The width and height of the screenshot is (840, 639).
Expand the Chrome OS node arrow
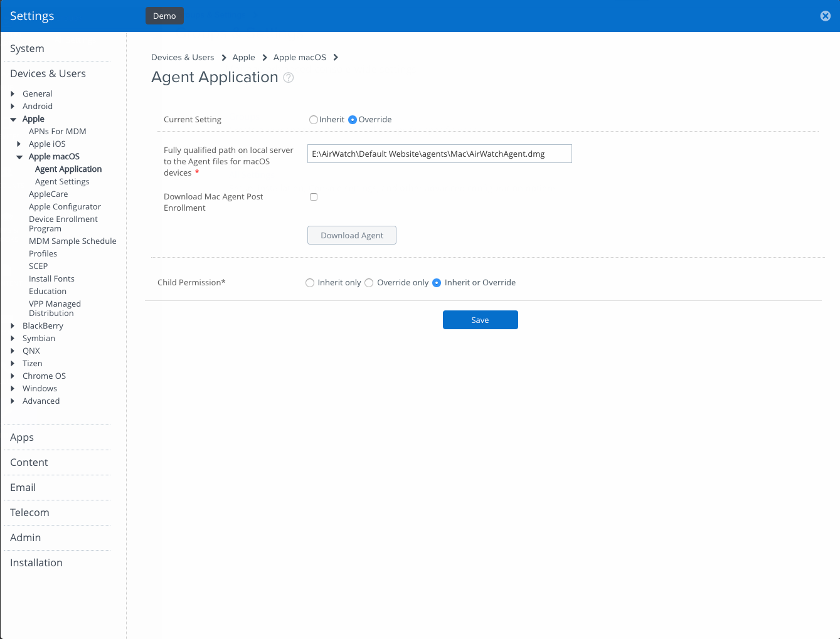[13, 376]
